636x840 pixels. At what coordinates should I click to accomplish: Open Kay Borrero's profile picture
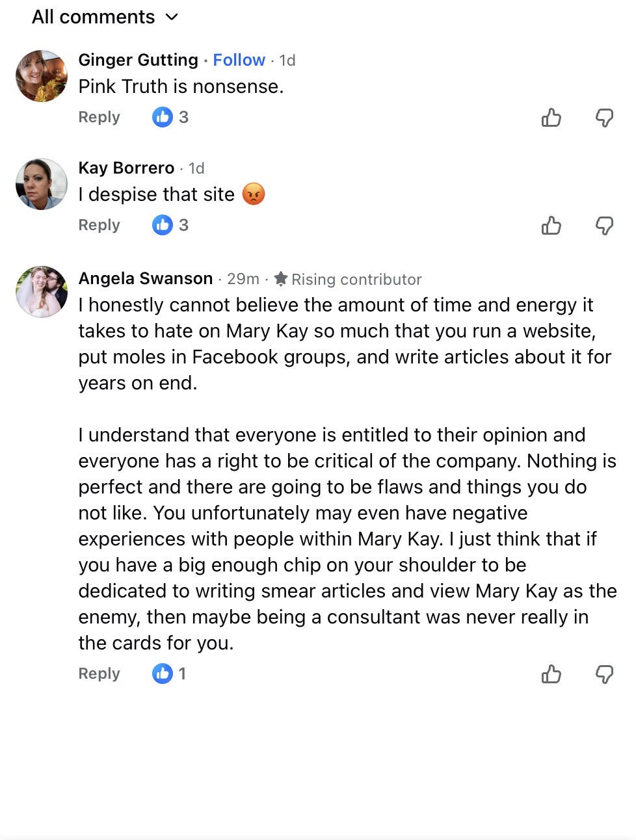(42, 184)
